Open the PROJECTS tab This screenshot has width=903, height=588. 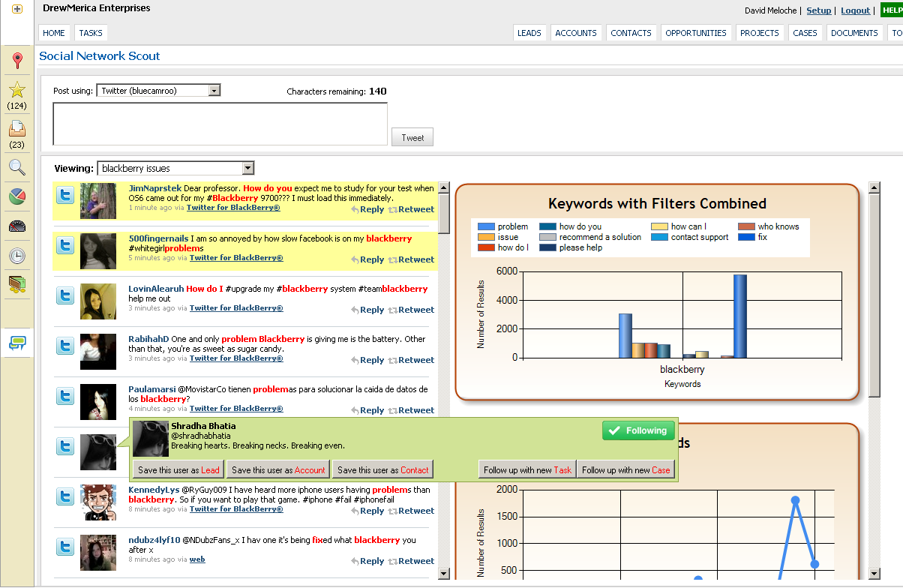(x=760, y=33)
